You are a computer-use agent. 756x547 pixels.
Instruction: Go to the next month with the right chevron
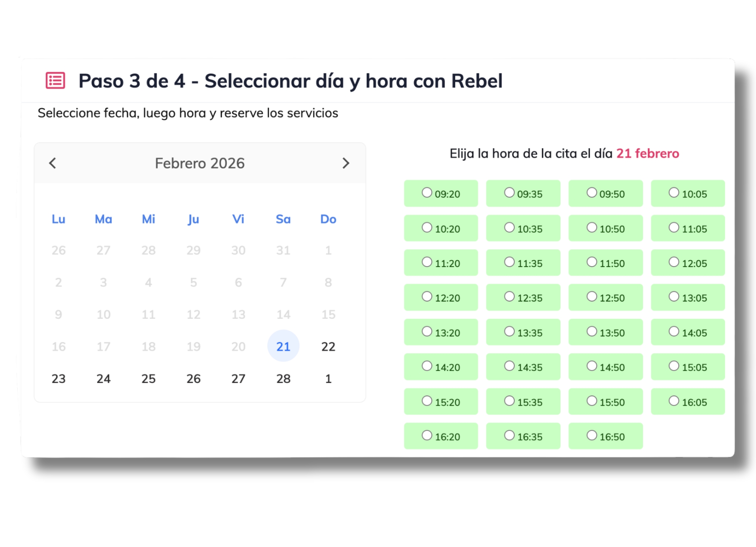point(345,163)
